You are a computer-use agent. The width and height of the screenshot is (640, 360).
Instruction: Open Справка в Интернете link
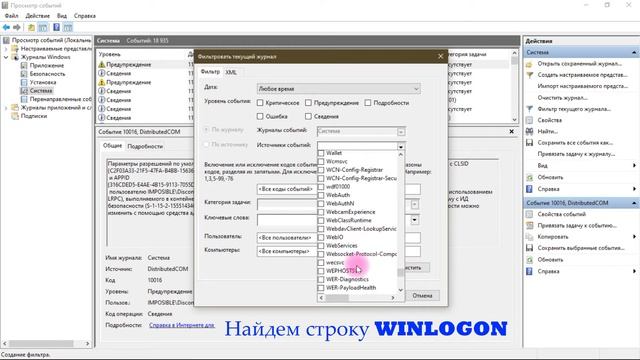click(182, 325)
